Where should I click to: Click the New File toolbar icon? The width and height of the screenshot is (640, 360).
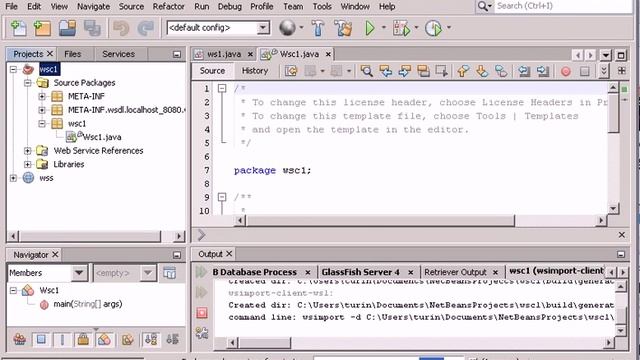click(18, 28)
